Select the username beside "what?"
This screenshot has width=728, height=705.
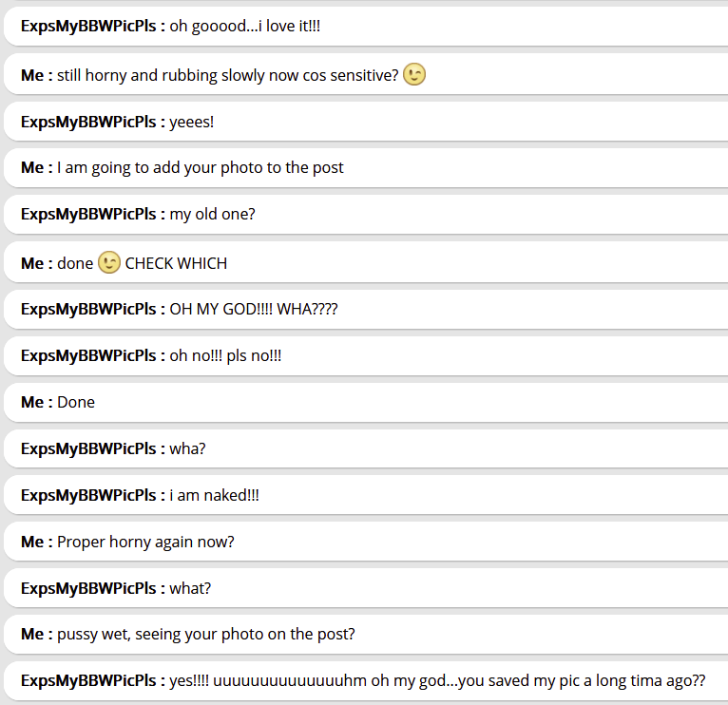(92, 588)
